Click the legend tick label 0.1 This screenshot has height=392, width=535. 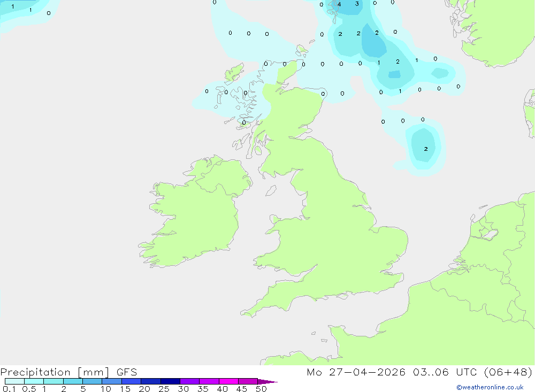tap(9, 389)
